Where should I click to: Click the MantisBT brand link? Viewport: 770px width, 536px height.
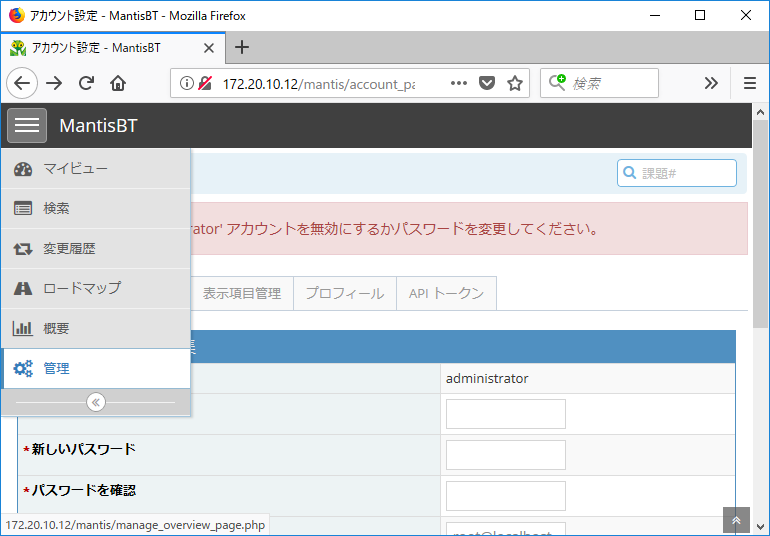tap(98, 126)
